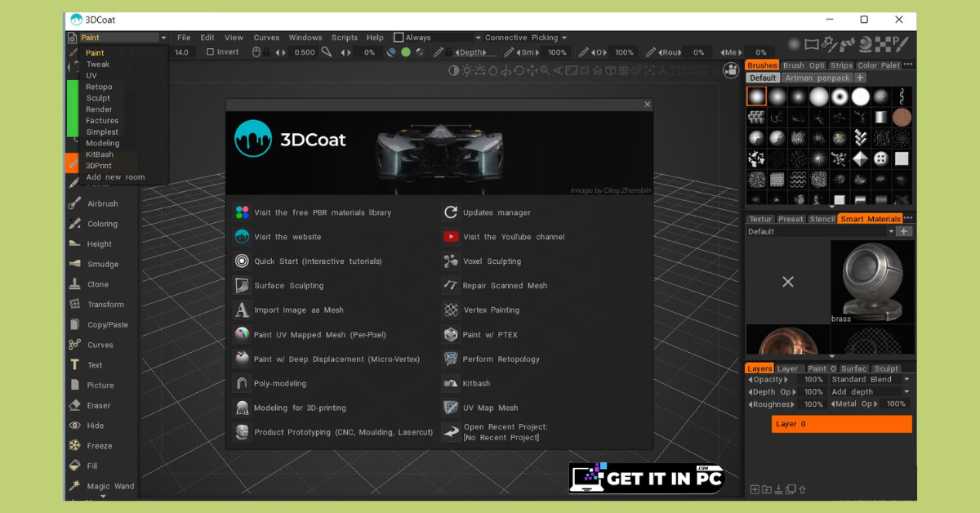Select the Layer 0 row
980x513 pixels.
point(841,424)
